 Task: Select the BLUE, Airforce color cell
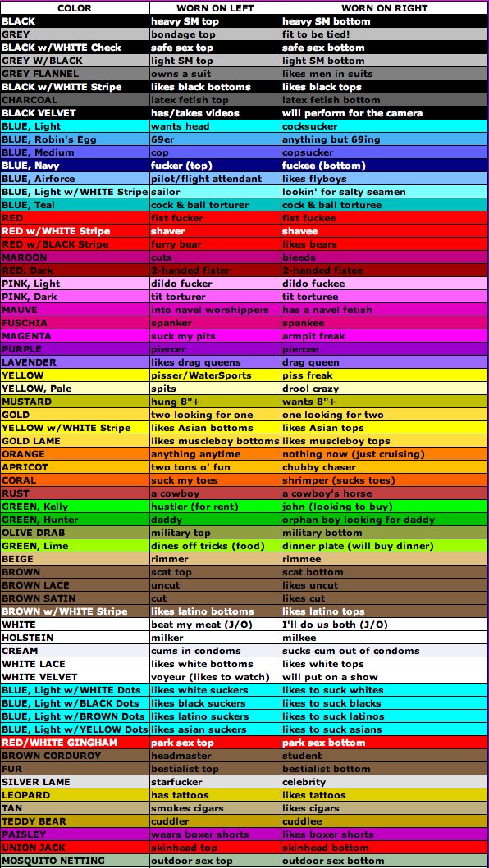coord(75,179)
